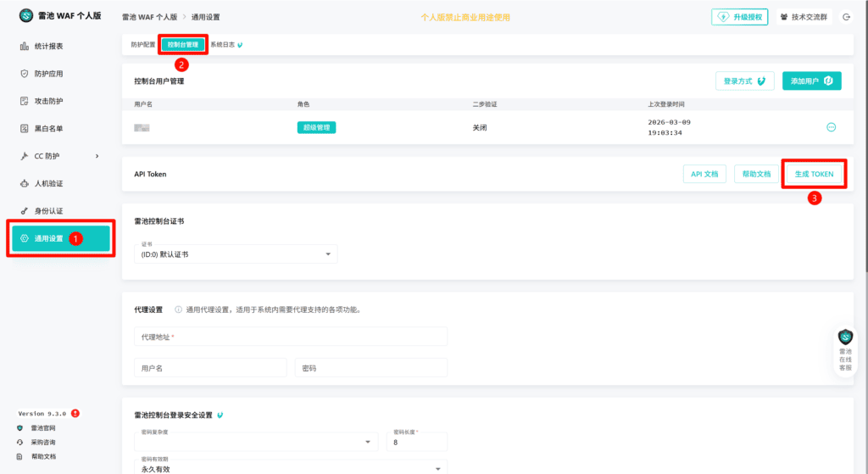Click the headset icon beside 采购咨询
The height and width of the screenshot is (474, 868).
[x=20, y=443]
